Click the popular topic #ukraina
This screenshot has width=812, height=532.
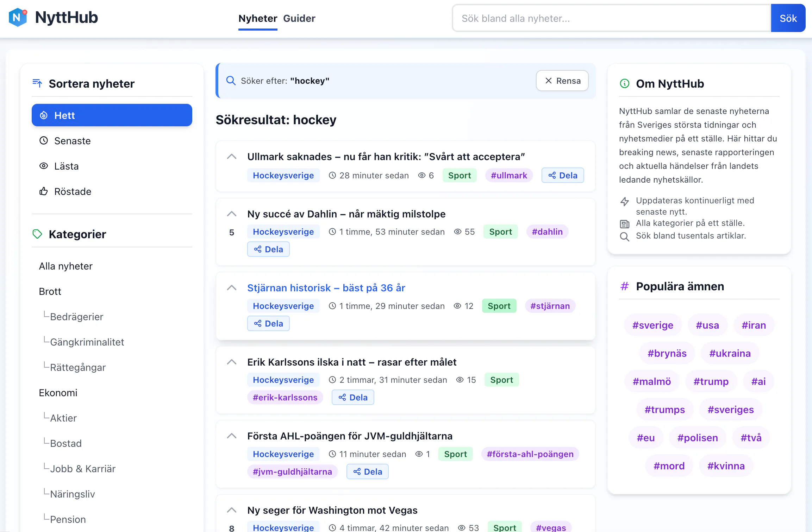point(730,353)
